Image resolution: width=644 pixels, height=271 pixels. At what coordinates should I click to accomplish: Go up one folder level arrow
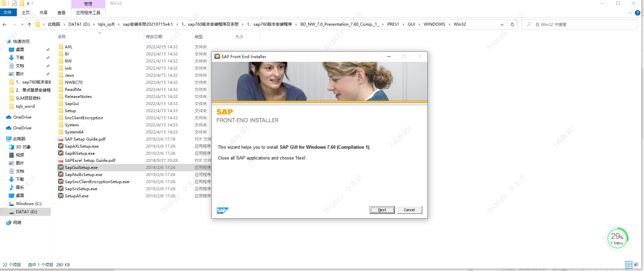click(x=29, y=24)
